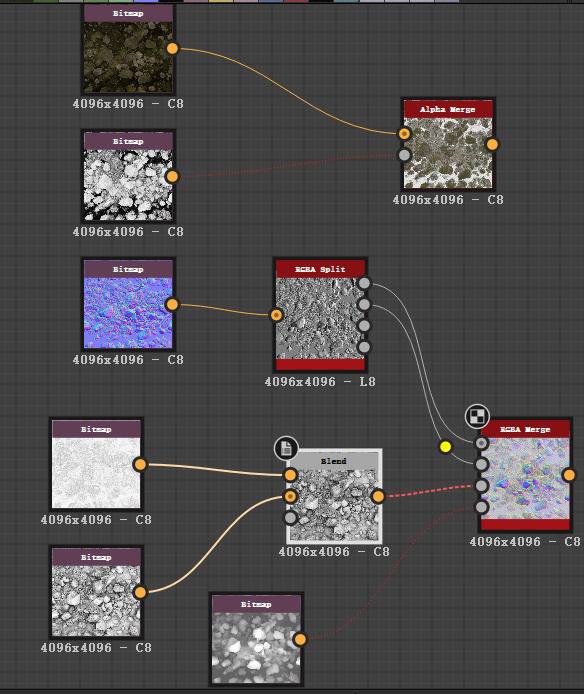
Task: Select the RGBA Split node thumbnail
Action: [320, 319]
